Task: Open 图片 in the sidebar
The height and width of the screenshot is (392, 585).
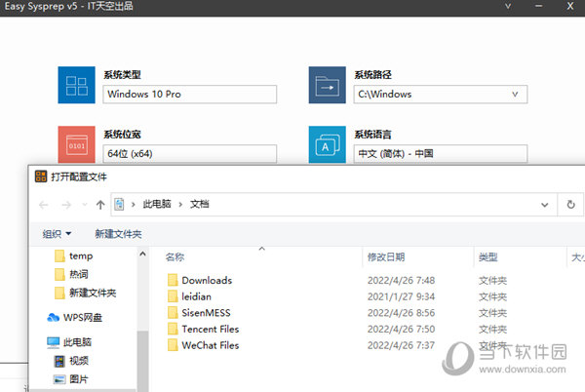Action: pyautogui.click(x=71, y=379)
